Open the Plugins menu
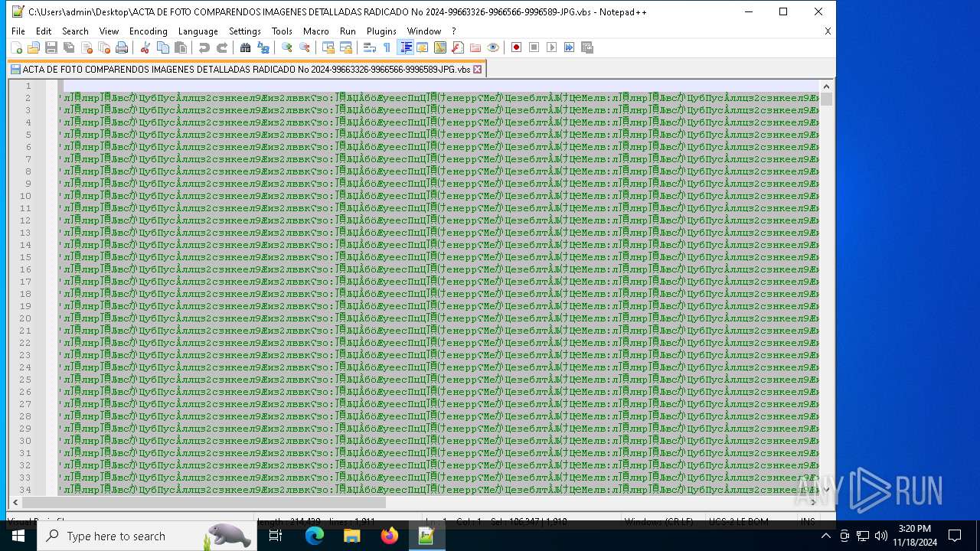Image resolution: width=980 pixels, height=551 pixels. (381, 31)
